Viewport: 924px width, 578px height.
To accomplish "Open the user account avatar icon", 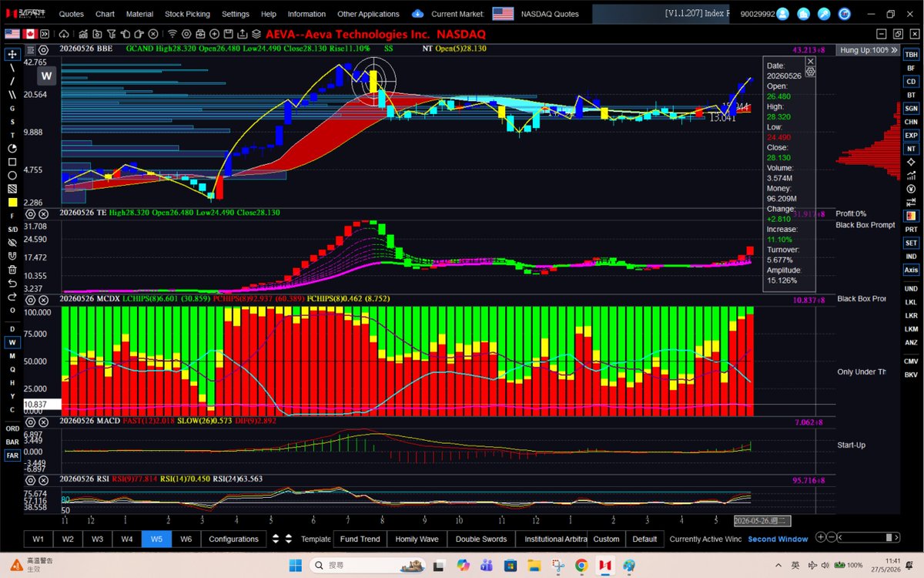I will (x=783, y=14).
